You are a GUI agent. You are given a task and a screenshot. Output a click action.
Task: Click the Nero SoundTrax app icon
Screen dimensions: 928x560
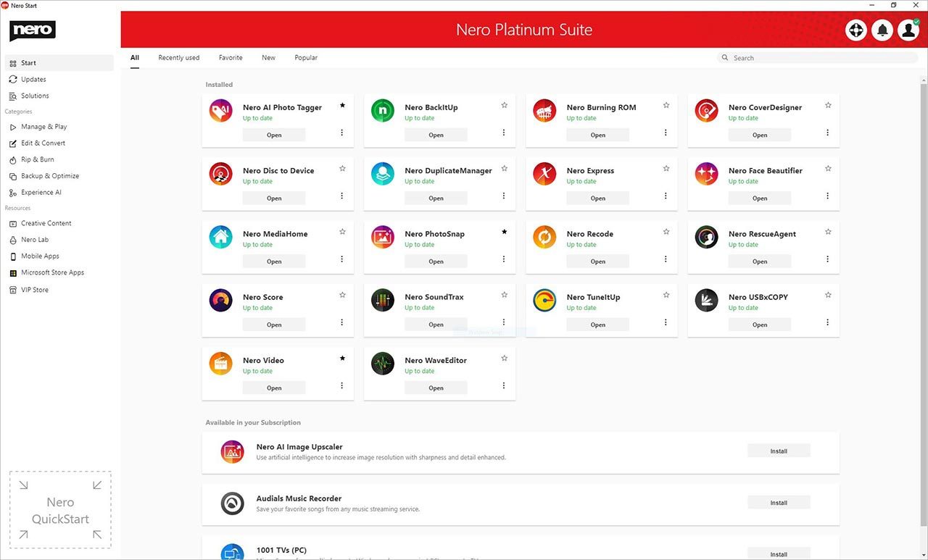coord(383,300)
